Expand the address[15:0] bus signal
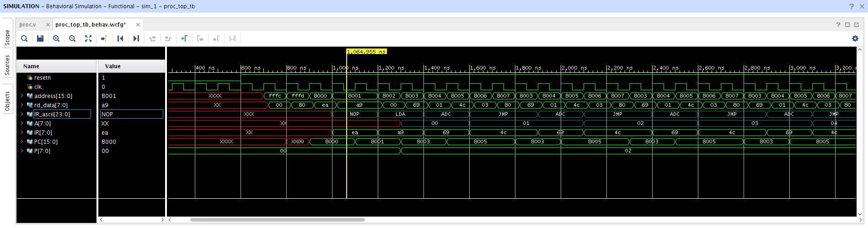 coord(22,96)
